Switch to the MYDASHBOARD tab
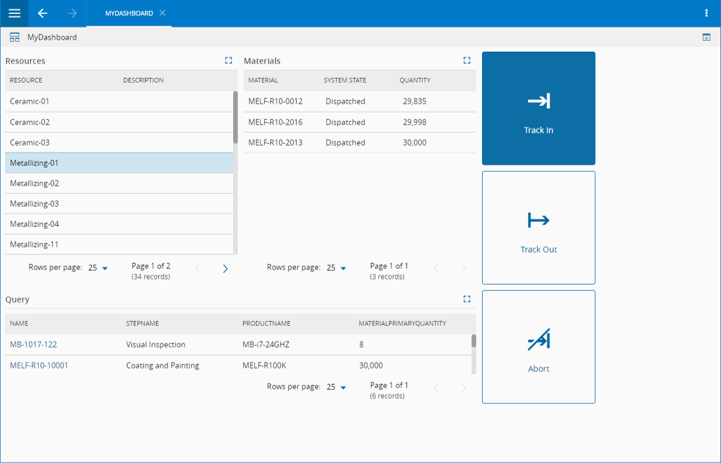Screen dimensions: 721x463 point(128,13)
